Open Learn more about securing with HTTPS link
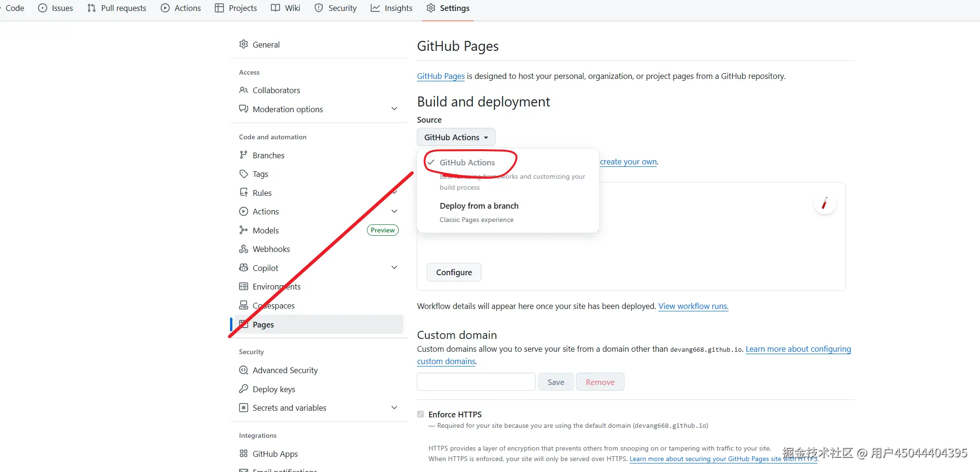Viewport: 980px width, 472px height. (724, 459)
